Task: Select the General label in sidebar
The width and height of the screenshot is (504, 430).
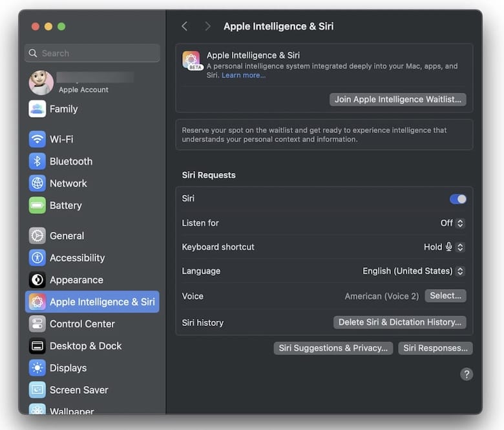Action: 67,236
